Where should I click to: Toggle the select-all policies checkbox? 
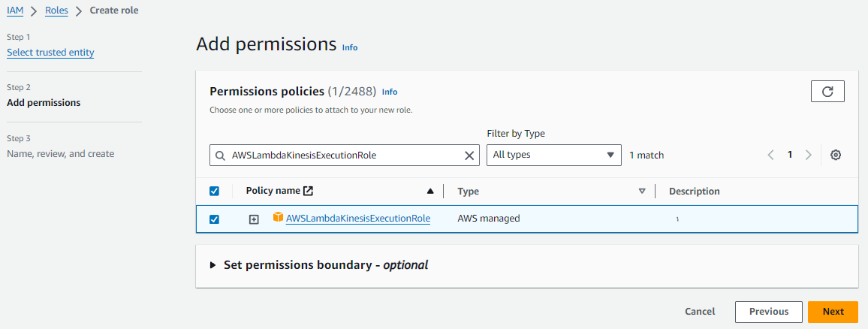(x=214, y=191)
